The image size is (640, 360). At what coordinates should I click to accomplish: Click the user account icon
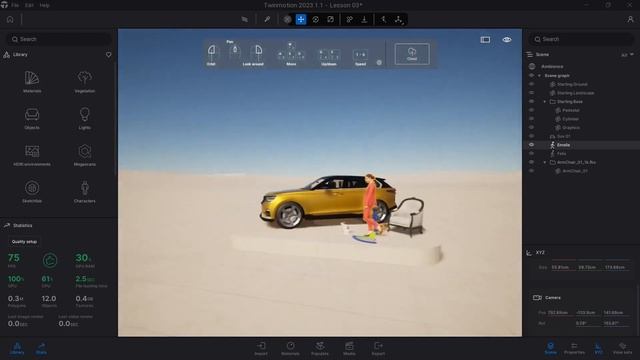[630, 19]
